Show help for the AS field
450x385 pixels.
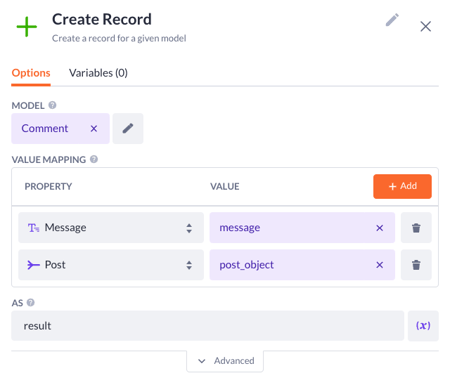coord(31,303)
